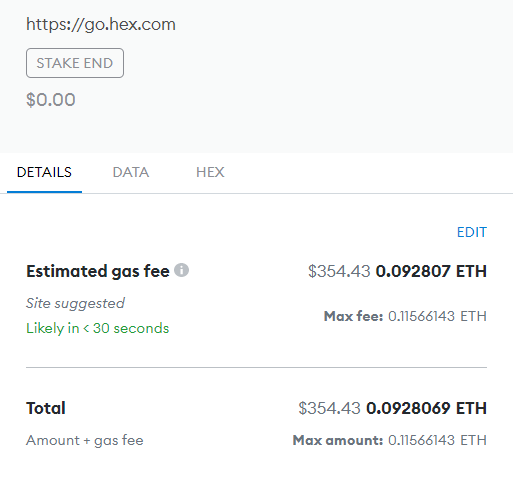
Task: Click the Max fee label
Action: tap(353, 316)
